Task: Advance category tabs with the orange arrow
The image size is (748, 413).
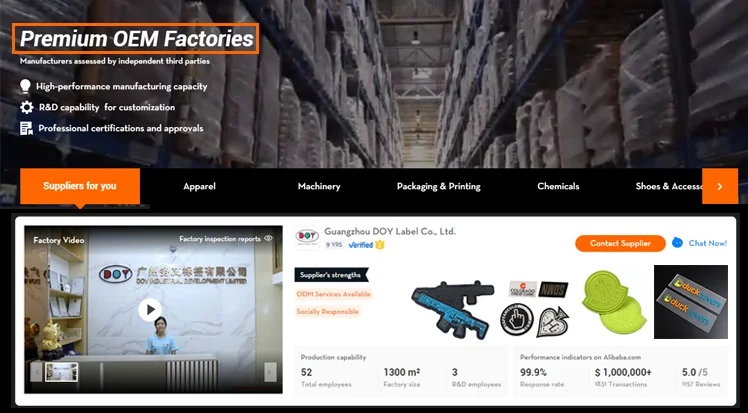Action: click(x=720, y=186)
